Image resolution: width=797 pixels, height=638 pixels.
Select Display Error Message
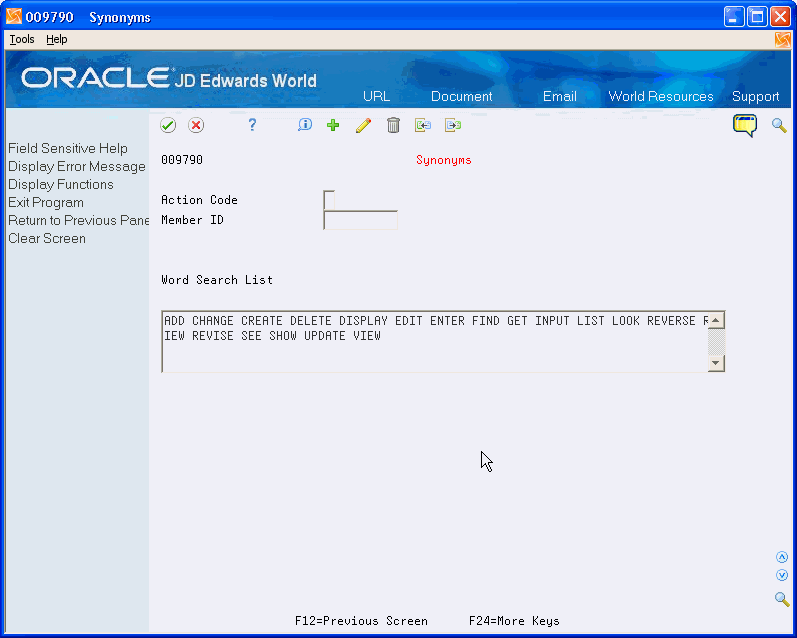coord(77,166)
